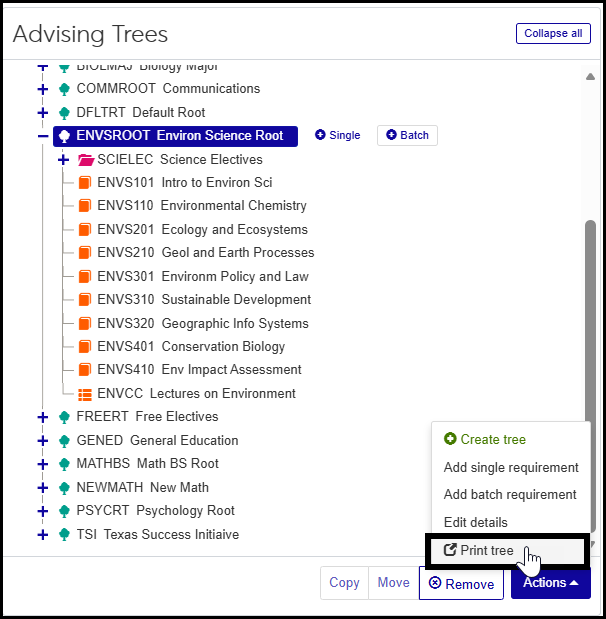Click the ENVS301 course book icon
Image resolution: width=606 pixels, height=619 pixels.
85,276
